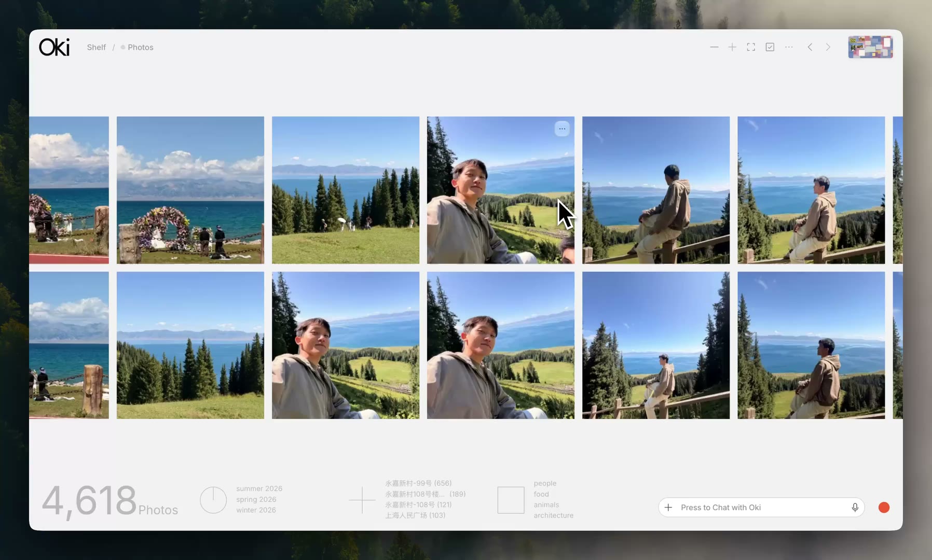Filter by summer 2026
The height and width of the screenshot is (560, 932).
coord(259,488)
